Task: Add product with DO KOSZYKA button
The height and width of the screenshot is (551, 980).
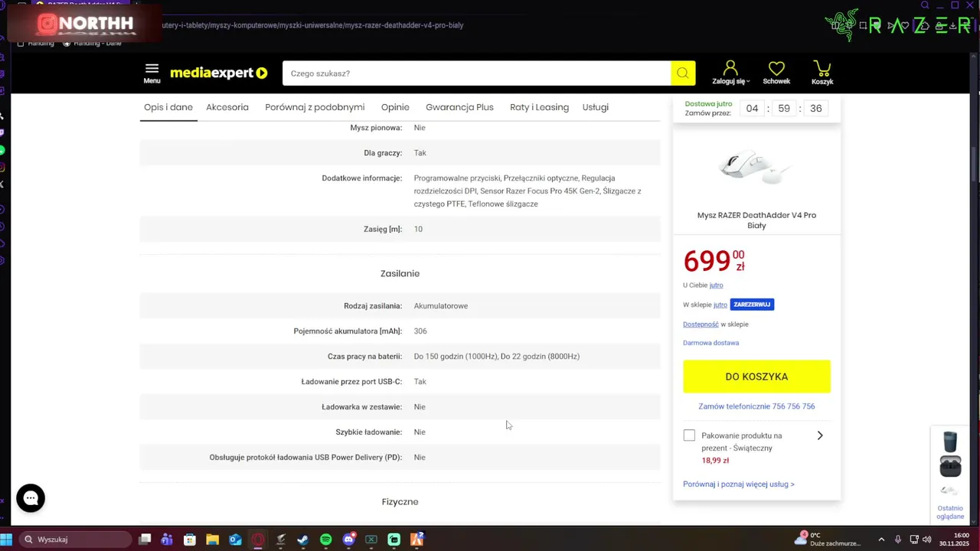Action: (756, 377)
